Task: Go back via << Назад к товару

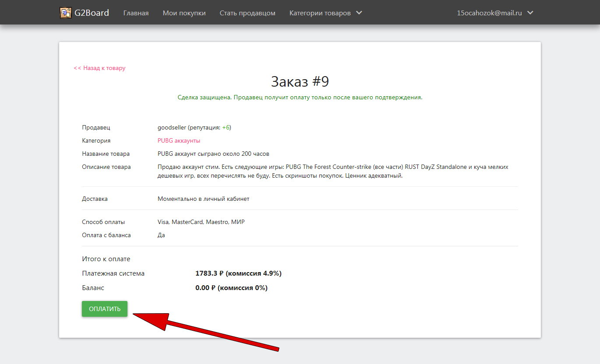Action: pos(99,68)
